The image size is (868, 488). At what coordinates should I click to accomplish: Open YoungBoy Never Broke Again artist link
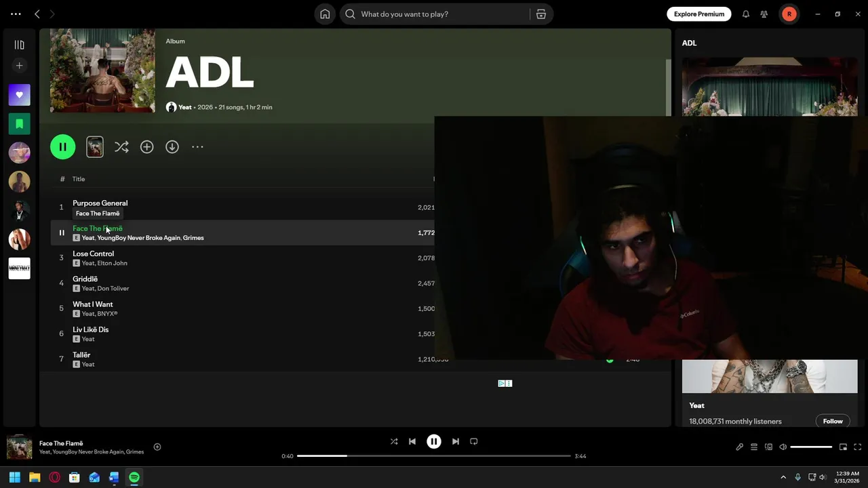pyautogui.click(x=138, y=238)
